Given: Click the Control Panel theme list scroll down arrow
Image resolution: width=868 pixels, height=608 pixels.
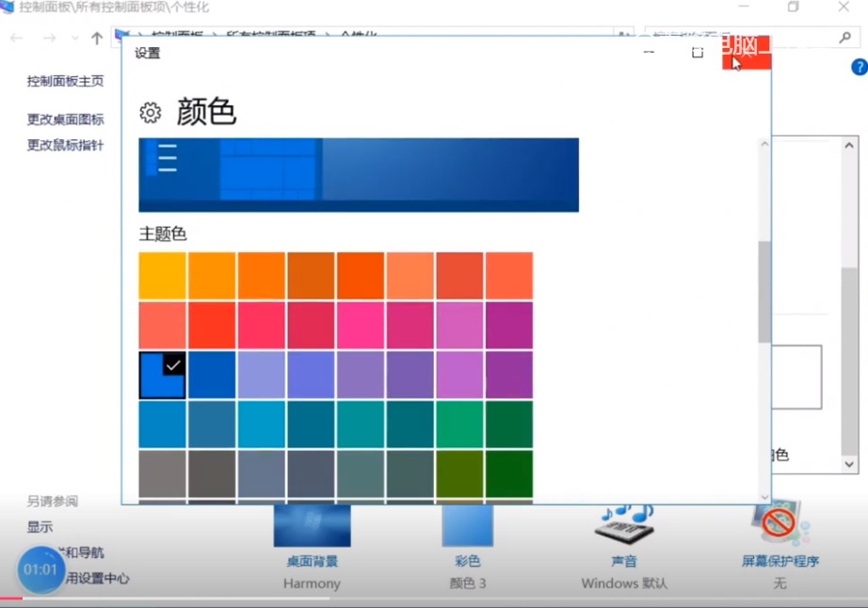Looking at the screenshot, I should pos(849,464).
